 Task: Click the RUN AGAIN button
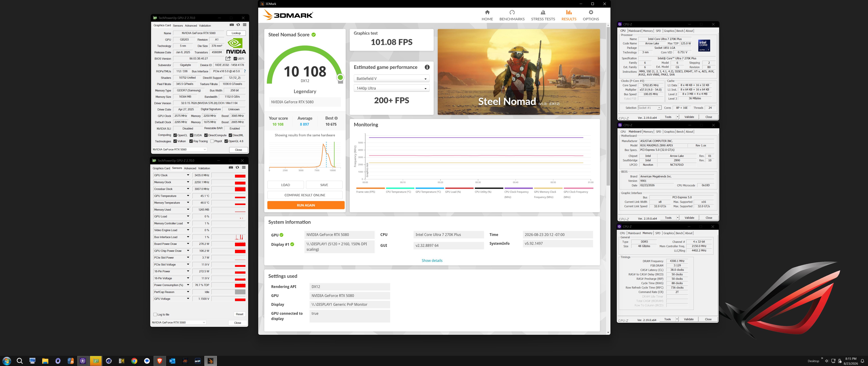click(306, 205)
